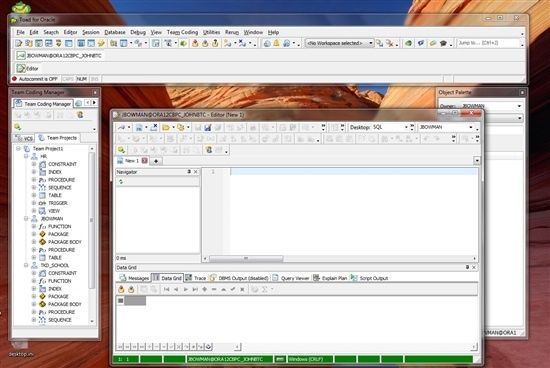Click the first commit icon in Data Grid toolbar

121,289
